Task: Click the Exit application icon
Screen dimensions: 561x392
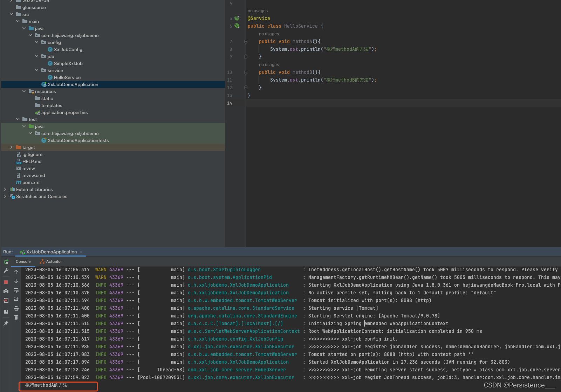Action: (6, 300)
